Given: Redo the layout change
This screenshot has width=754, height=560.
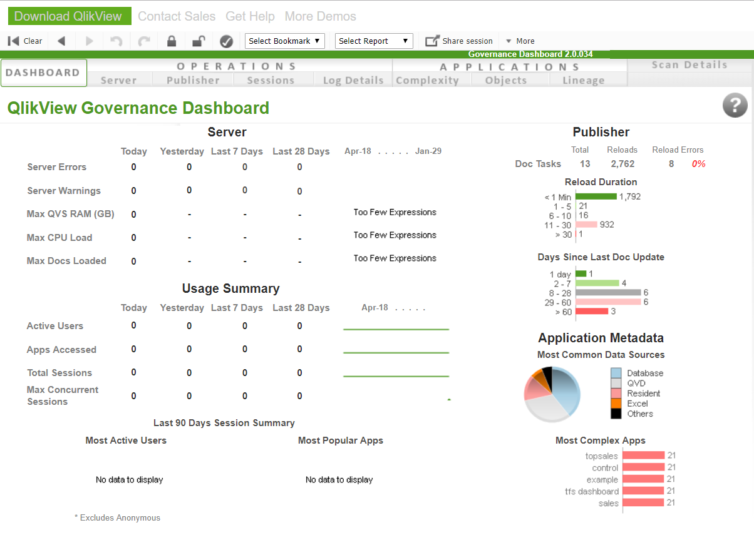Looking at the screenshot, I should click(x=144, y=41).
